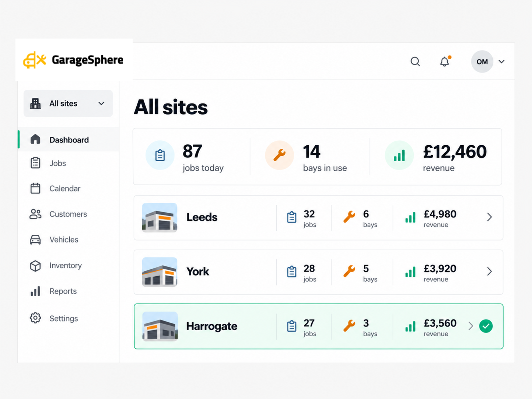Select the Settings gear icon

click(35, 318)
